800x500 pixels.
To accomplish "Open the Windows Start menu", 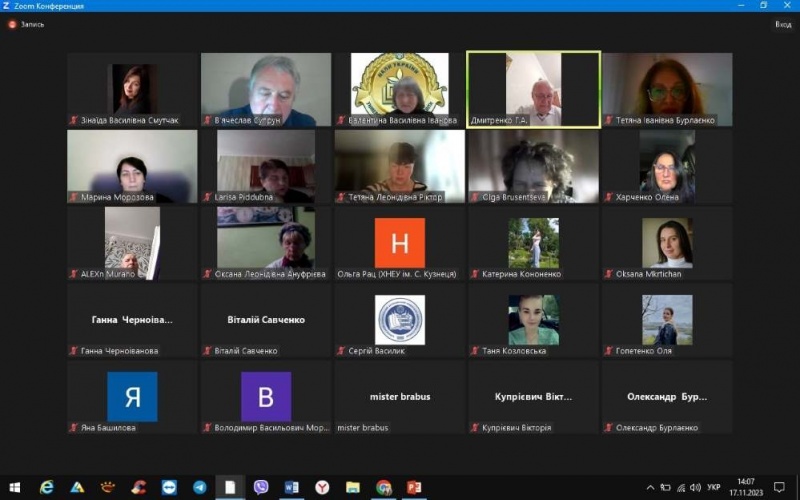I will pos(14,487).
